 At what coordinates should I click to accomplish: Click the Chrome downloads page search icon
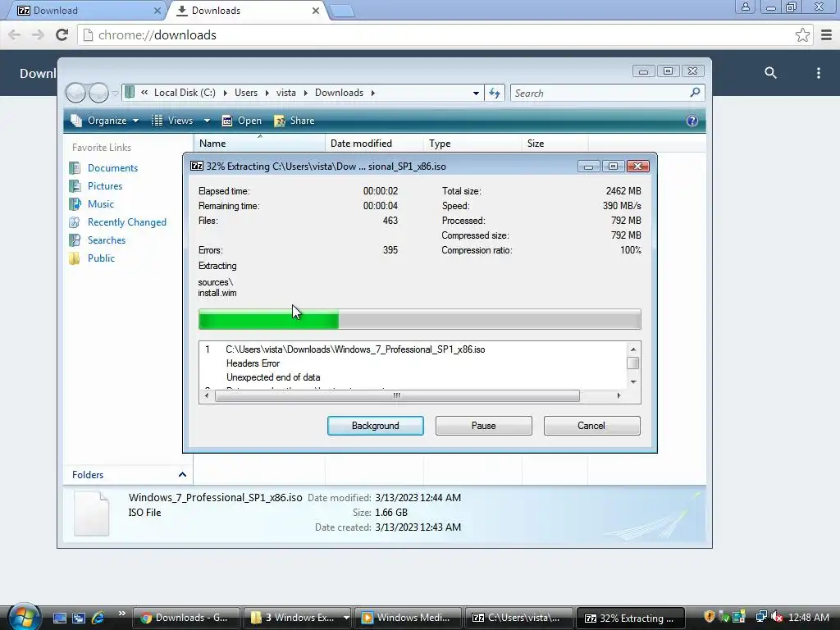point(770,73)
